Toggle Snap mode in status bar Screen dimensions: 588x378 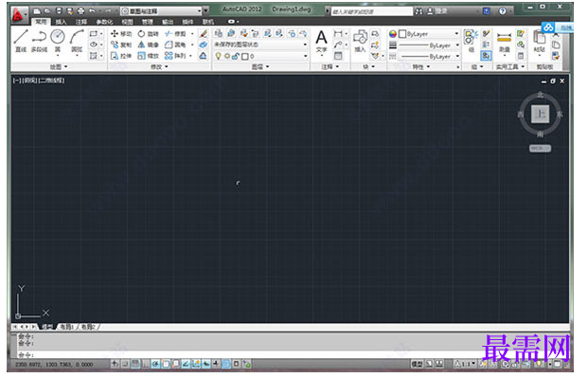click(x=125, y=364)
